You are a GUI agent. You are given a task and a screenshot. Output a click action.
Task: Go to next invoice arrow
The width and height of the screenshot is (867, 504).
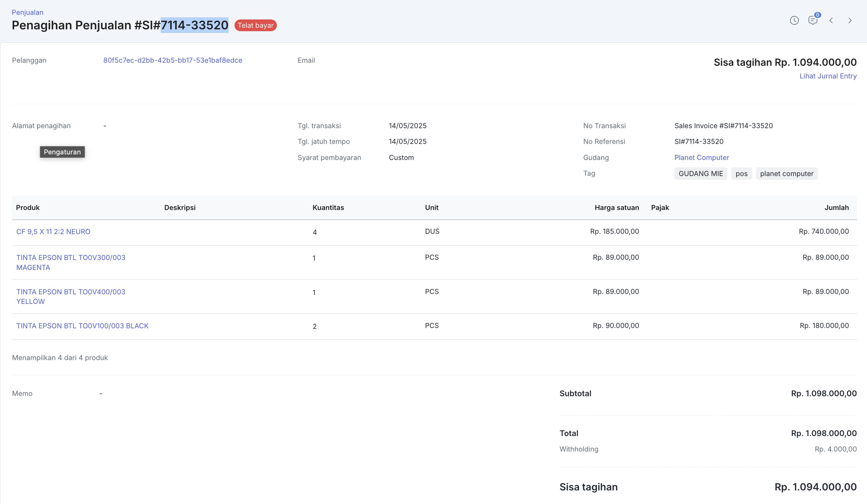850,21
